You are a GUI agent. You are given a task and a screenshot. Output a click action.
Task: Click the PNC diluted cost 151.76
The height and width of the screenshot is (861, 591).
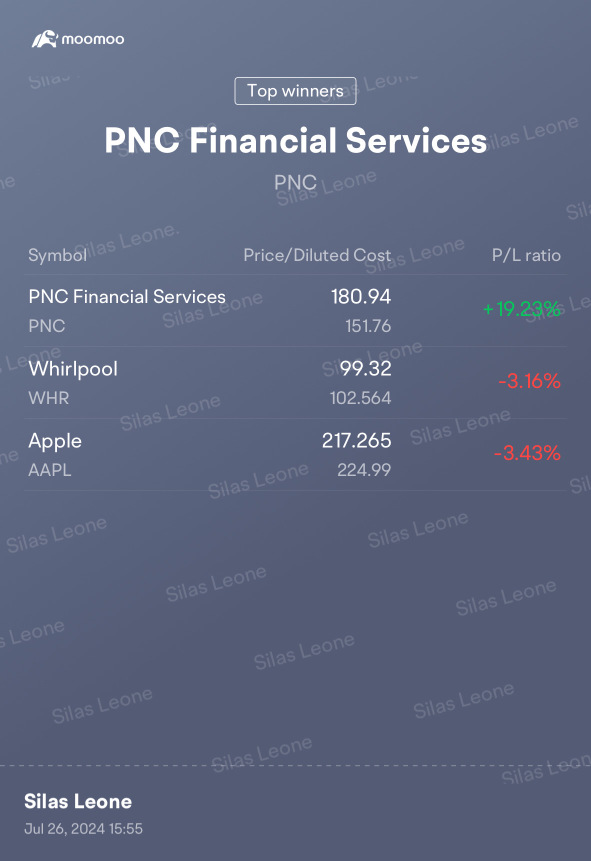[x=368, y=326]
